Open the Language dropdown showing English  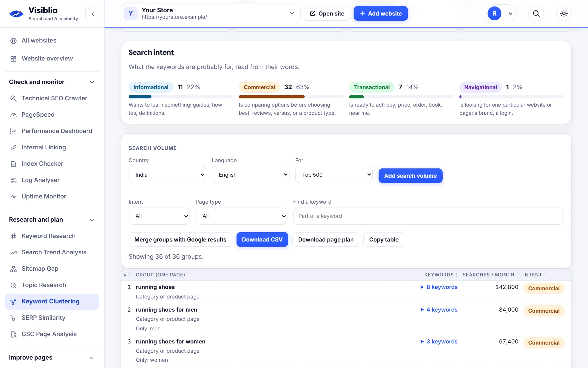pyautogui.click(x=250, y=175)
